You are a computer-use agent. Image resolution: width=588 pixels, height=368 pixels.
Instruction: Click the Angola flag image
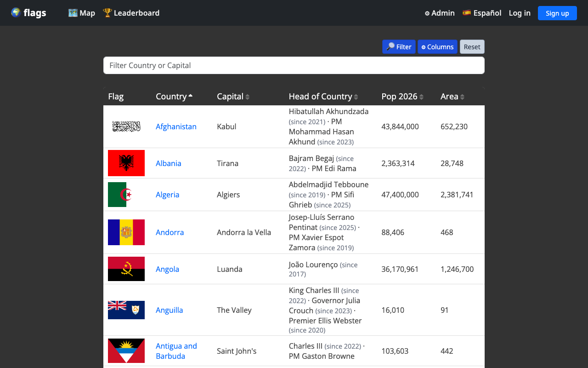coord(126,269)
